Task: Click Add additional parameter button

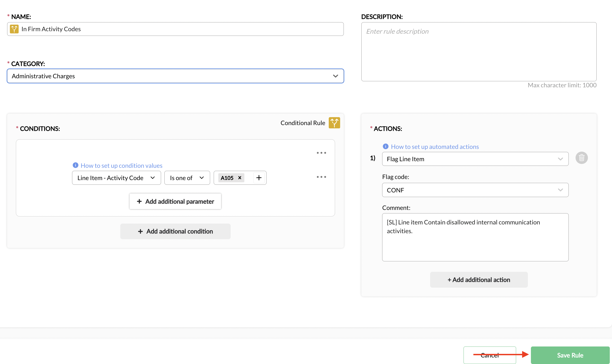Action: (175, 201)
